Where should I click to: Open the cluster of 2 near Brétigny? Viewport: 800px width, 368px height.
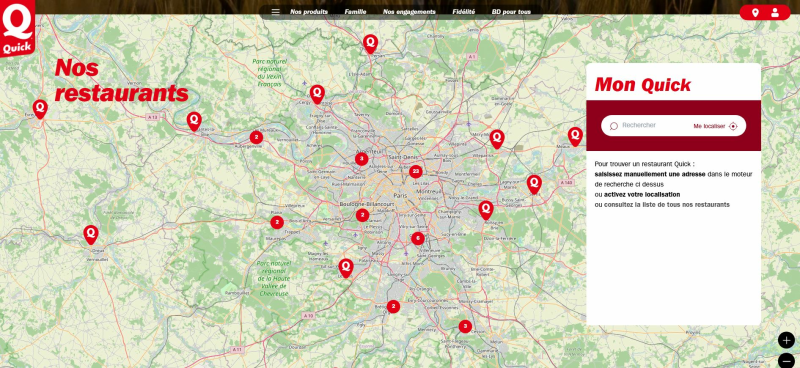[x=393, y=306]
